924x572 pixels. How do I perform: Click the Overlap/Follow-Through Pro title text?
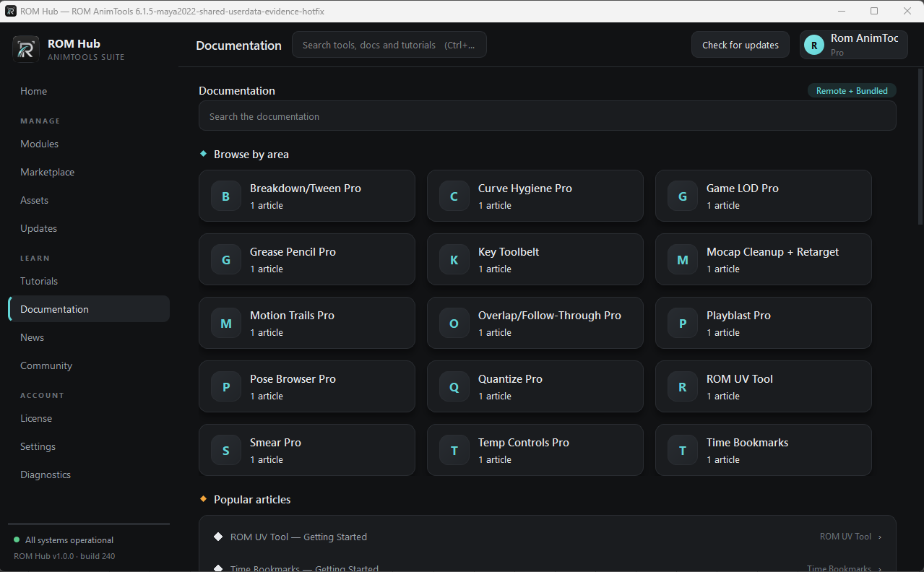pyautogui.click(x=550, y=315)
